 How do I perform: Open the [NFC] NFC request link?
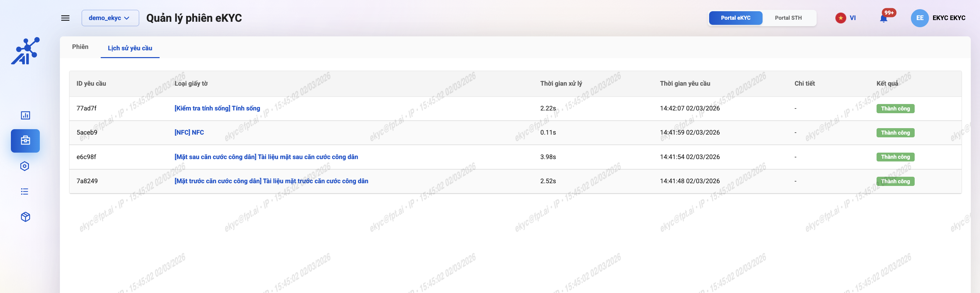(x=189, y=133)
